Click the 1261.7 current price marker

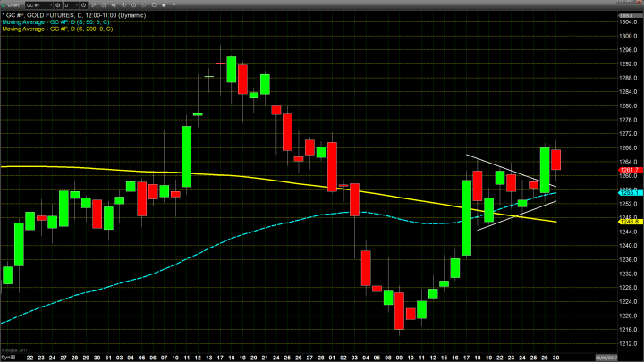click(629, 169)
